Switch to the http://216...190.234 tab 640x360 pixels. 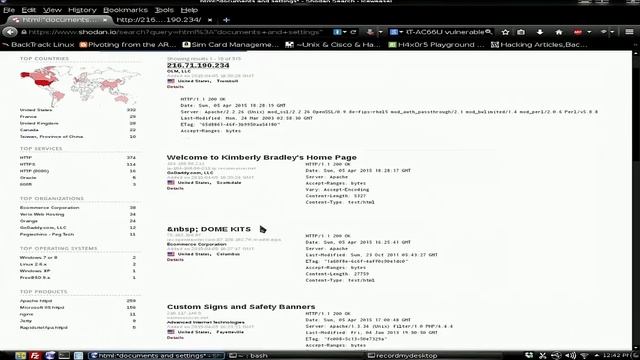(158, 20)
